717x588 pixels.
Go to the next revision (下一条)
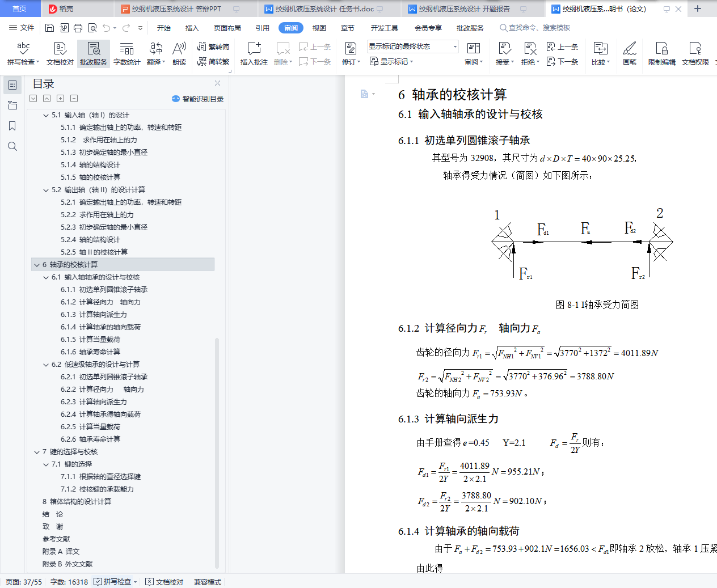click(563, 61)
